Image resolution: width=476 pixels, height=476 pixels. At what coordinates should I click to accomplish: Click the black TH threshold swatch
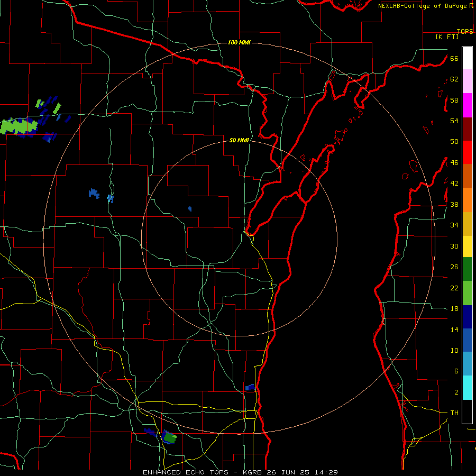coord(467,411)
